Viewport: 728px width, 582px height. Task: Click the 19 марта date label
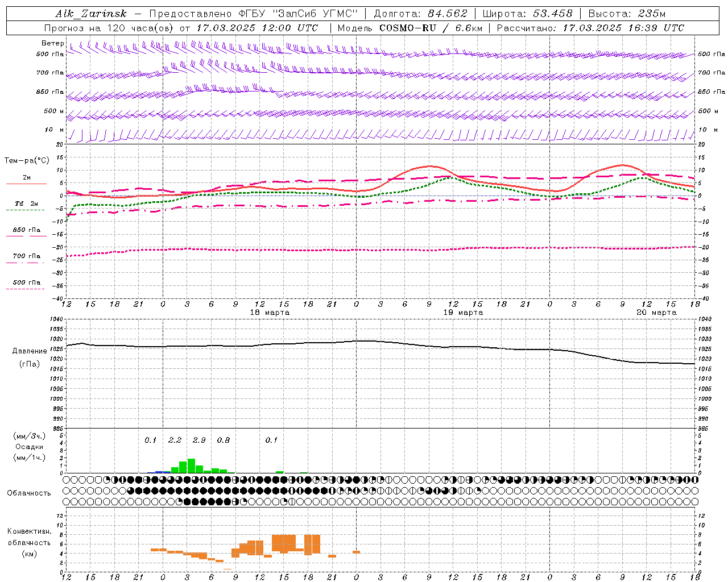coord(463,313)
